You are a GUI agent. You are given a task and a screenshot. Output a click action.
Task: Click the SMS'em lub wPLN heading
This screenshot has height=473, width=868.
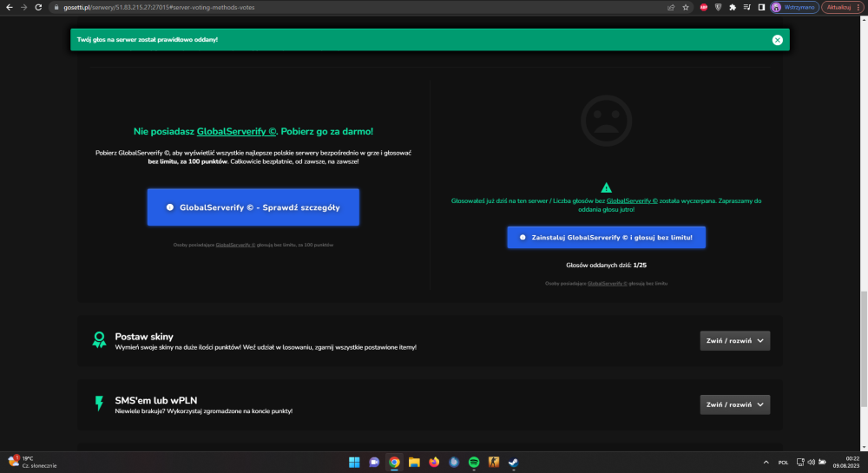point(156,400)
